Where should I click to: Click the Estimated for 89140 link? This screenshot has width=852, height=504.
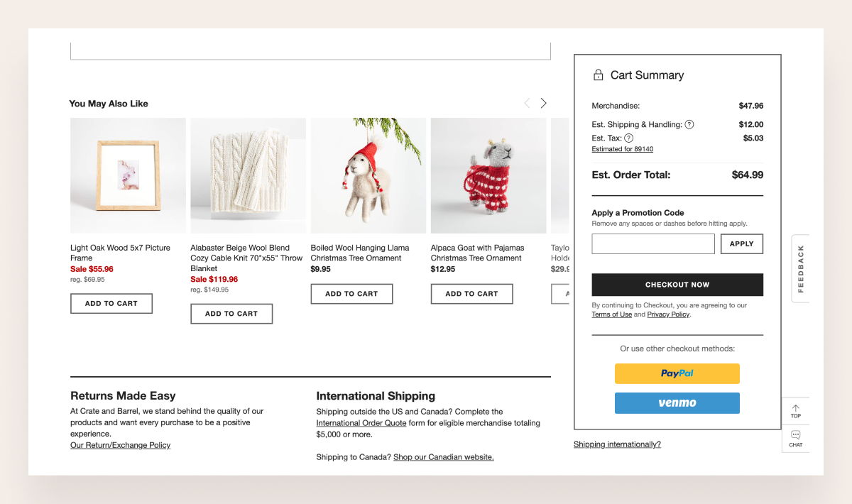pyautogui.click(x=622, y=149)
